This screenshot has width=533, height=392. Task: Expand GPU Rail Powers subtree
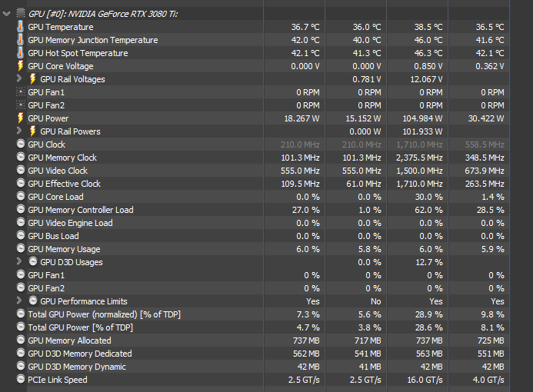click(x=19, y=131)
